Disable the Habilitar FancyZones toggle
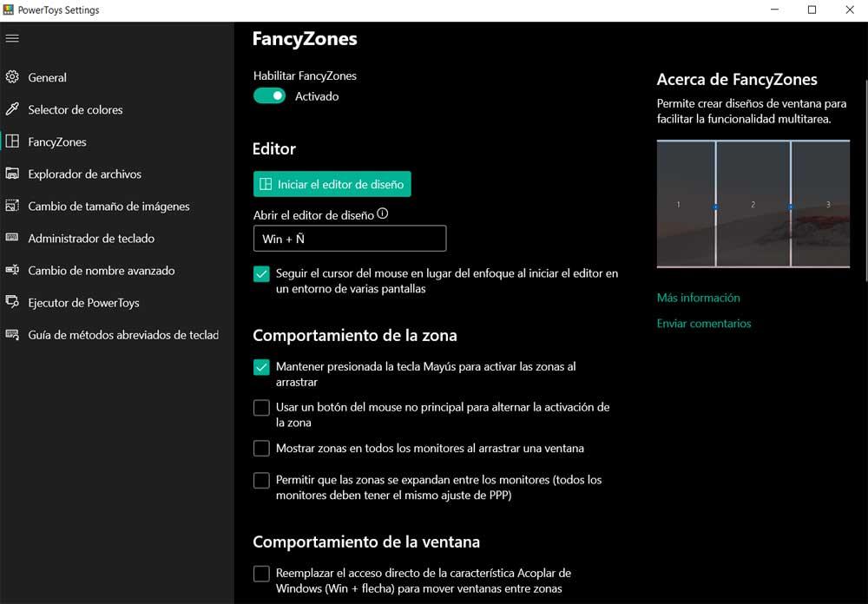The height and width of the screenshot is (604, 868). [270, 95]
